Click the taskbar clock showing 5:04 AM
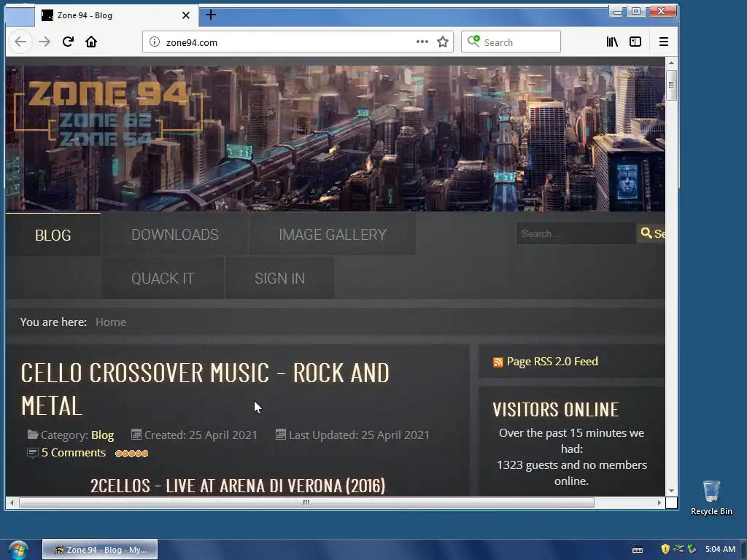The image size is (747, 560). (x=720, y=549)
